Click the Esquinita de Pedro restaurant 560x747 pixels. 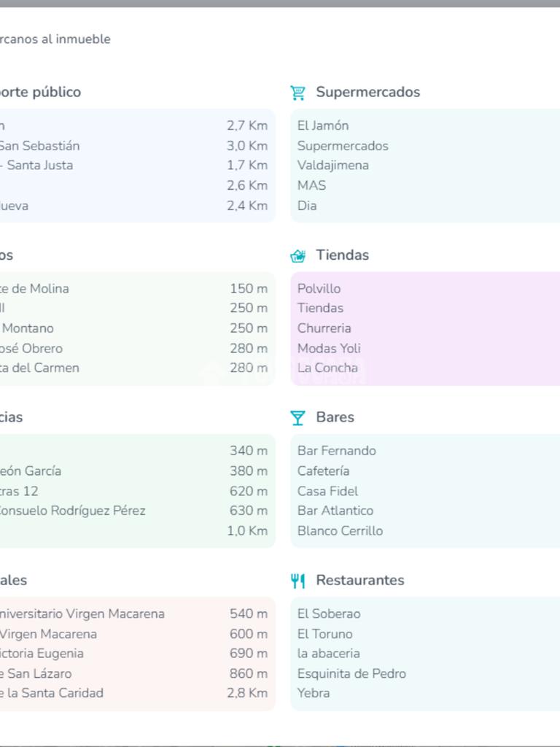tap(351, 674)
